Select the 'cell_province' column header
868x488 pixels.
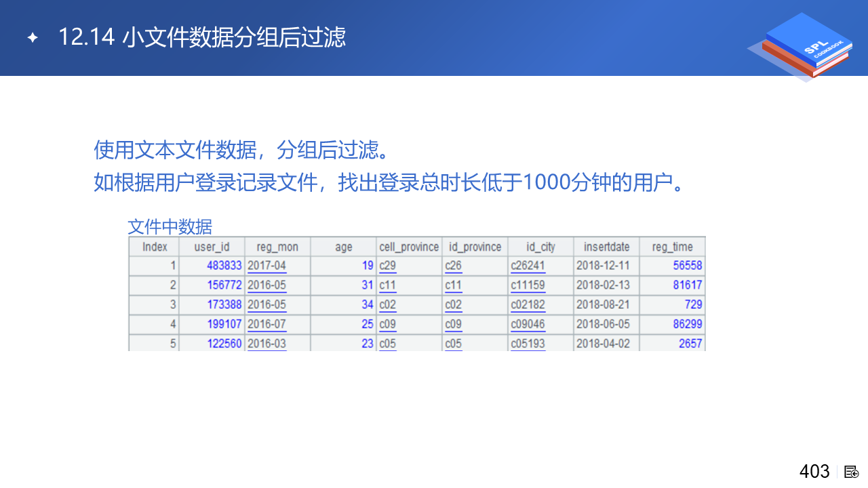click(409, 247)
